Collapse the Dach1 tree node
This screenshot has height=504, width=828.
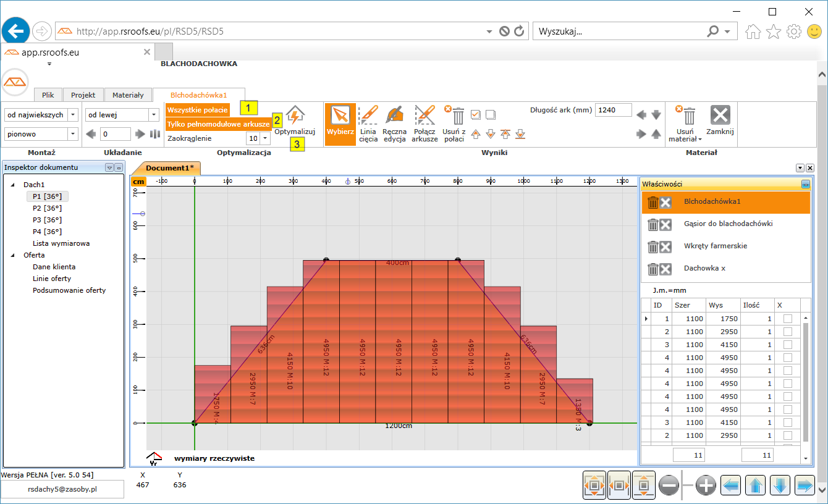pyautogui.click(x=14, y=185)
